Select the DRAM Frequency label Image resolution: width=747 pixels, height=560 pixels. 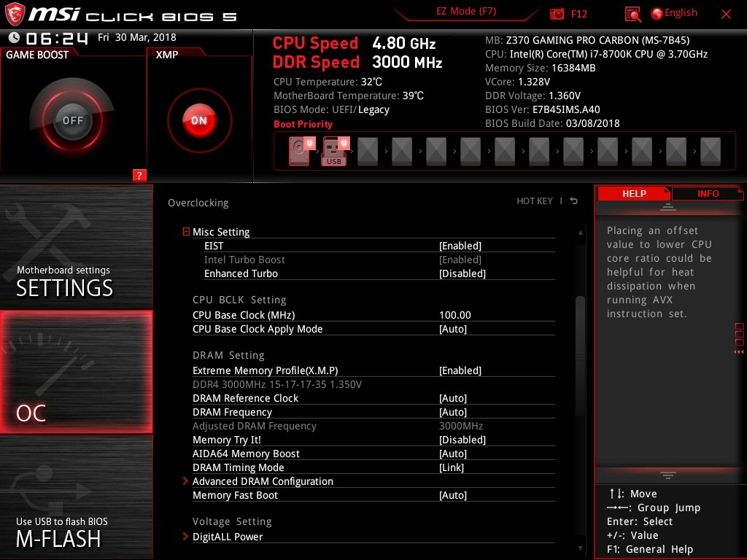(232, 412)
